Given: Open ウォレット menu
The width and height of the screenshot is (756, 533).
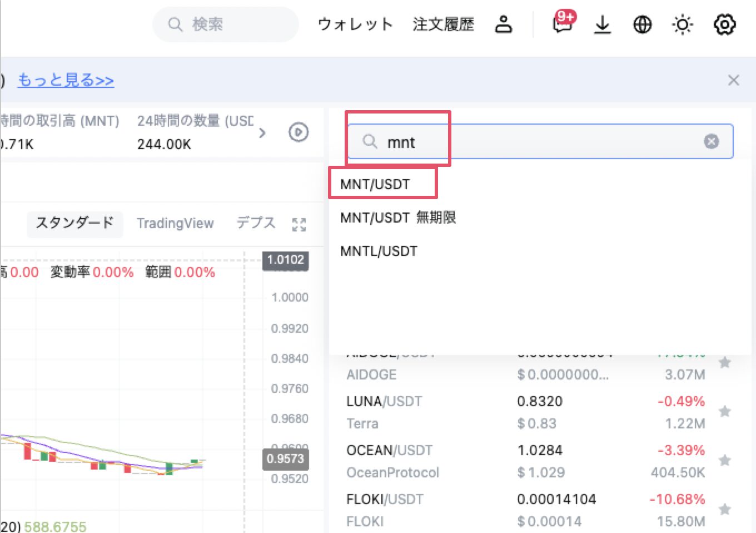Looking at the screenshot, I should click(x=355, y=24).
